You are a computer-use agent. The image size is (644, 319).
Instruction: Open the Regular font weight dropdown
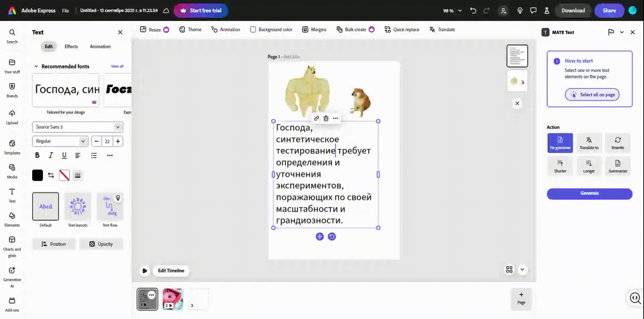[60, 141]
